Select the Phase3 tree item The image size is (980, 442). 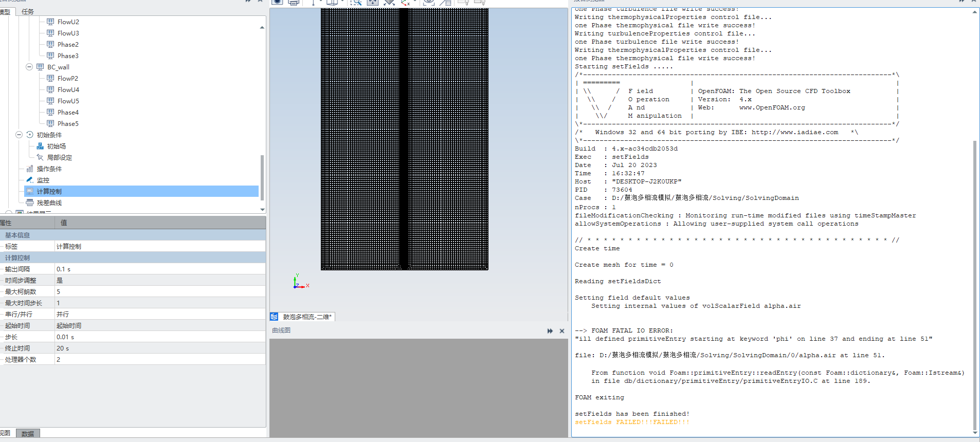point(68,56)
